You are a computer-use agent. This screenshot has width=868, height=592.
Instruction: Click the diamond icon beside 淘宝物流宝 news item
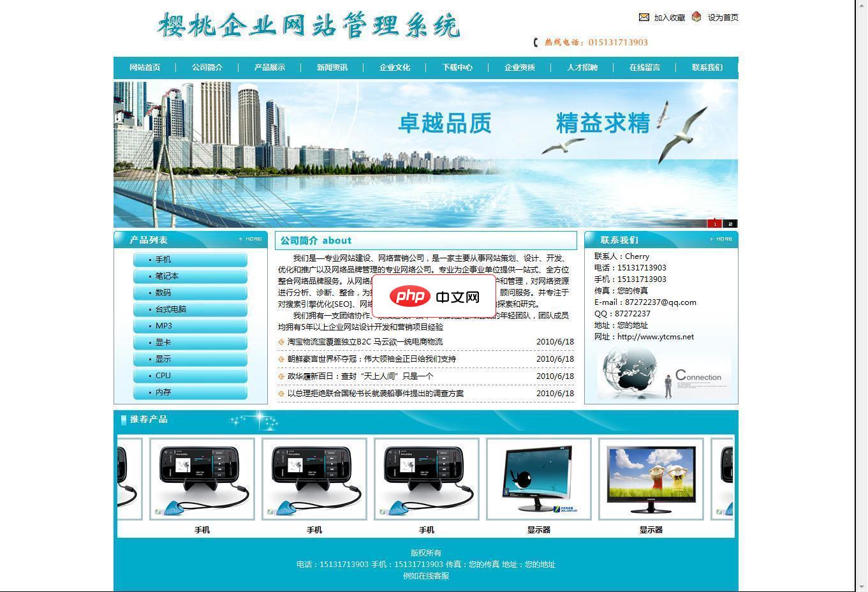click(281, 342)
